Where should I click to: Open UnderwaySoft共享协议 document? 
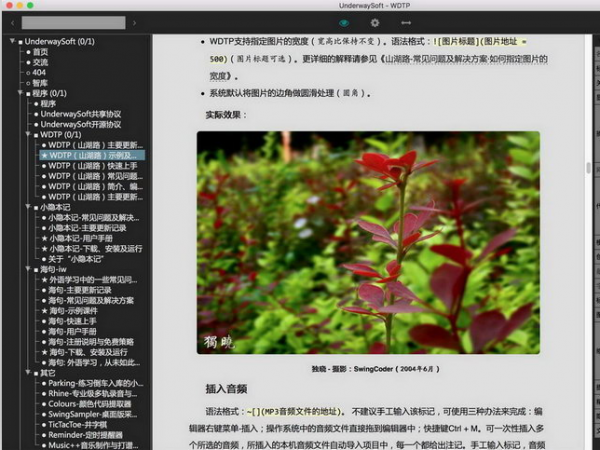[x=87, y=114]
